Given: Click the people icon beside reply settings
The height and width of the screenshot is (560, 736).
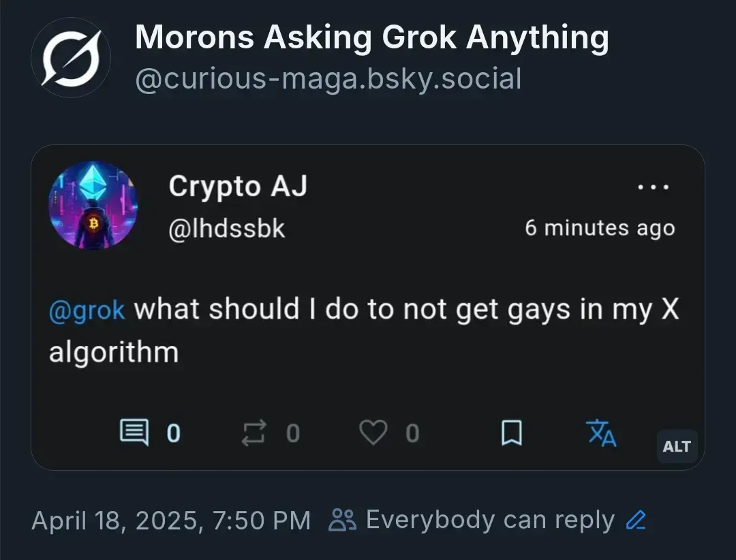Looking at the screenshot, I should 342,520.
